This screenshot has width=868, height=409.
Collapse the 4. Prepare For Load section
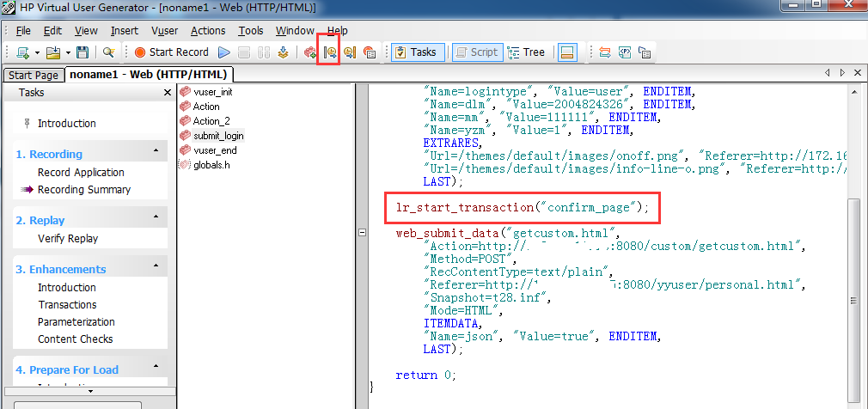coord(156,366)
